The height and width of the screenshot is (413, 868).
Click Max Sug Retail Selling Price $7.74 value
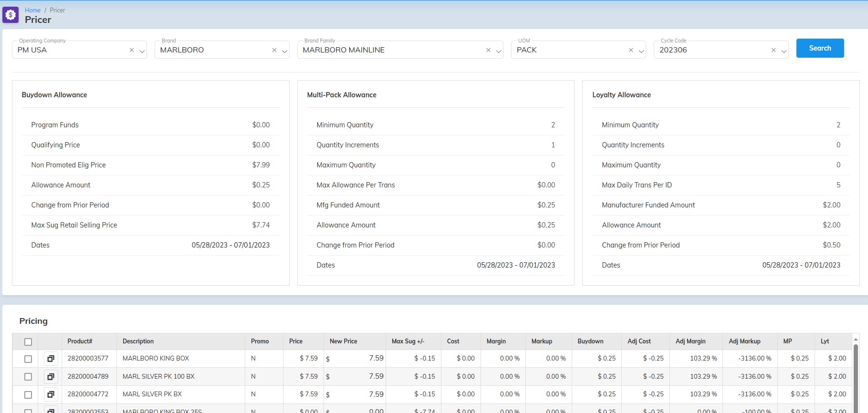(261, 225)
